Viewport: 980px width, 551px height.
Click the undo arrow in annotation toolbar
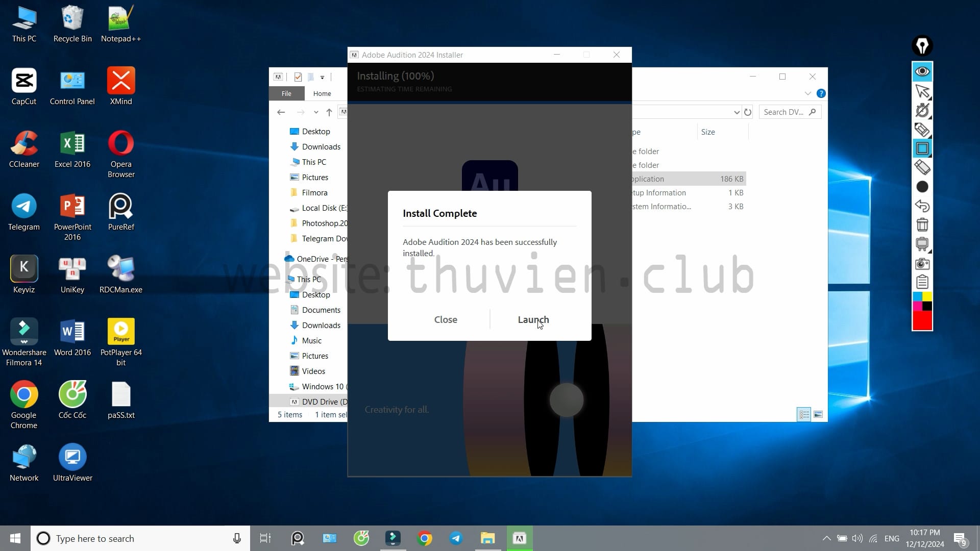pyautogui.click(x=922, y=206)
